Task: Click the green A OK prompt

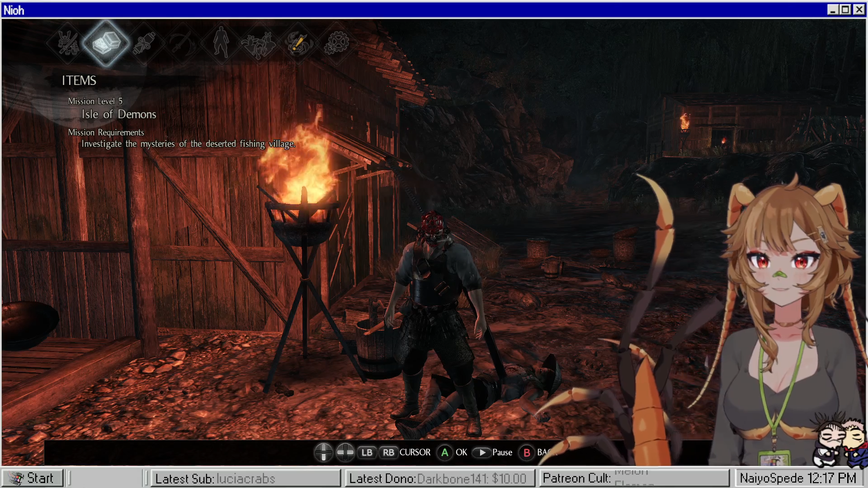Action: (445, 452)
